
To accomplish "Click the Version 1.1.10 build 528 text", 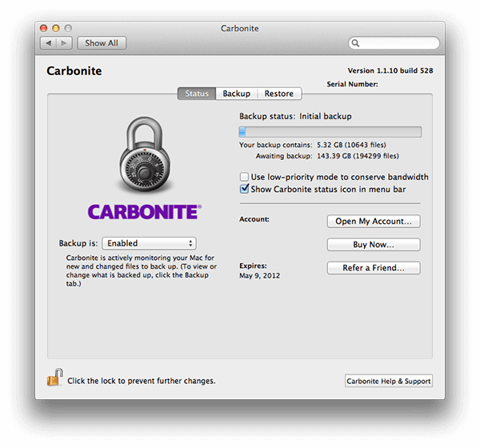I will (x=390, y=70).
